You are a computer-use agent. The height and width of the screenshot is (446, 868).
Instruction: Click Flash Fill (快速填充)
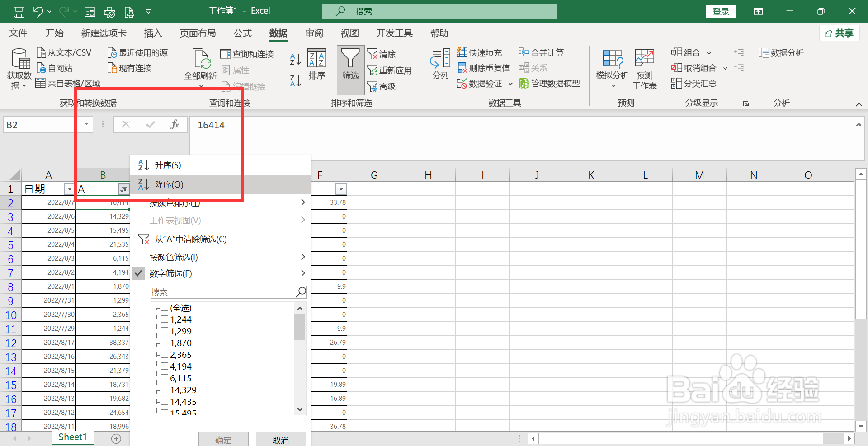479,53
